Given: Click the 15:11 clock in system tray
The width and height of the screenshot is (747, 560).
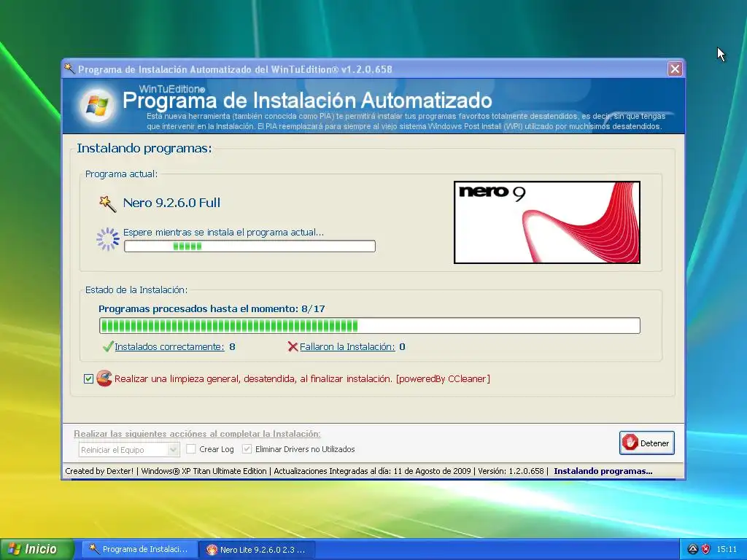Looking at the screenshot, I should [x=727, y=549].
